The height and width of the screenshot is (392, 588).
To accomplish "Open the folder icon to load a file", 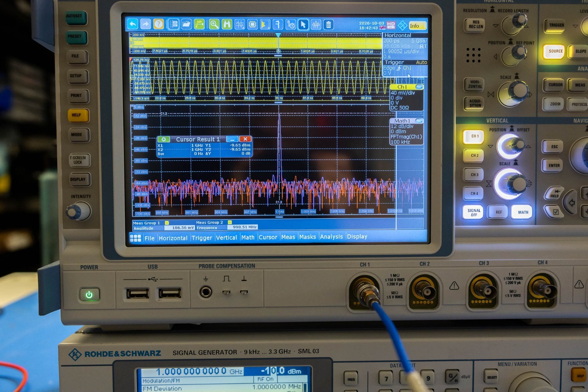I will 186,24.
